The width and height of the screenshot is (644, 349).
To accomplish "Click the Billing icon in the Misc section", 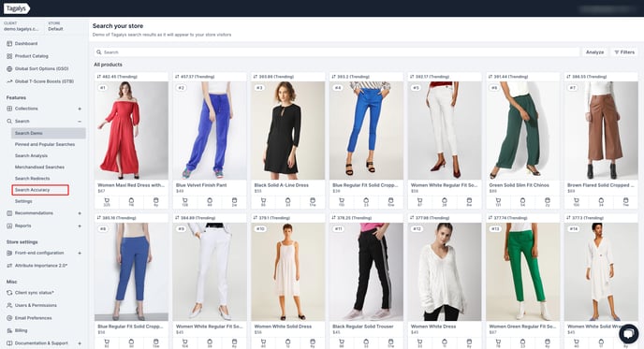I will click(x=9, y=330).
